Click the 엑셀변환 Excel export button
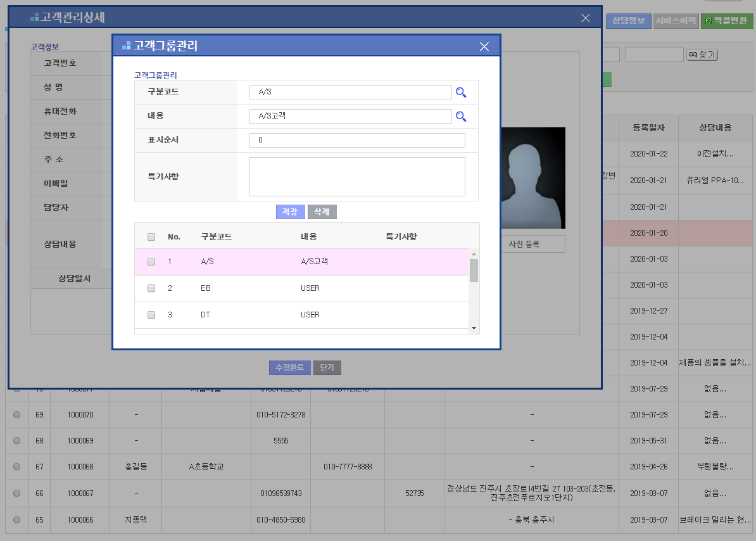Viewport: 756px width, 541px height. [x=726, y=21]
